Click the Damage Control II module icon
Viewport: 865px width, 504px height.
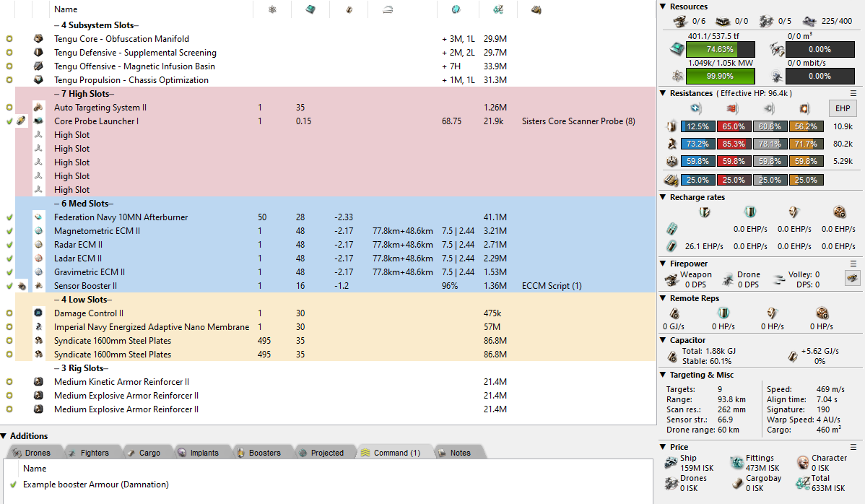38,313
